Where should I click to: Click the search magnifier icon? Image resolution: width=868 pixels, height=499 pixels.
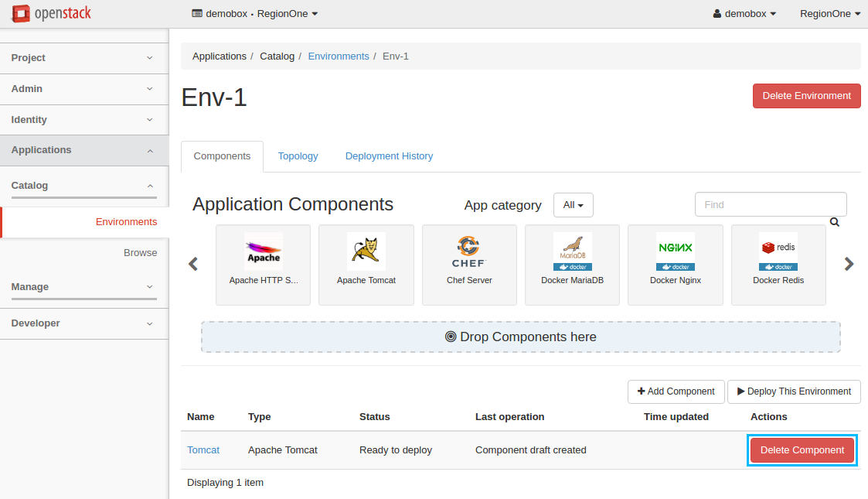click(835, 222)
